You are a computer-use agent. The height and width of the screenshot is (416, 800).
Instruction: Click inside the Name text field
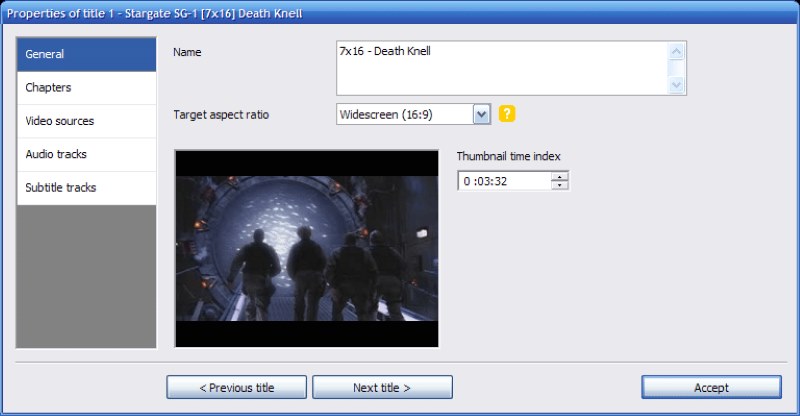(502, 68)
